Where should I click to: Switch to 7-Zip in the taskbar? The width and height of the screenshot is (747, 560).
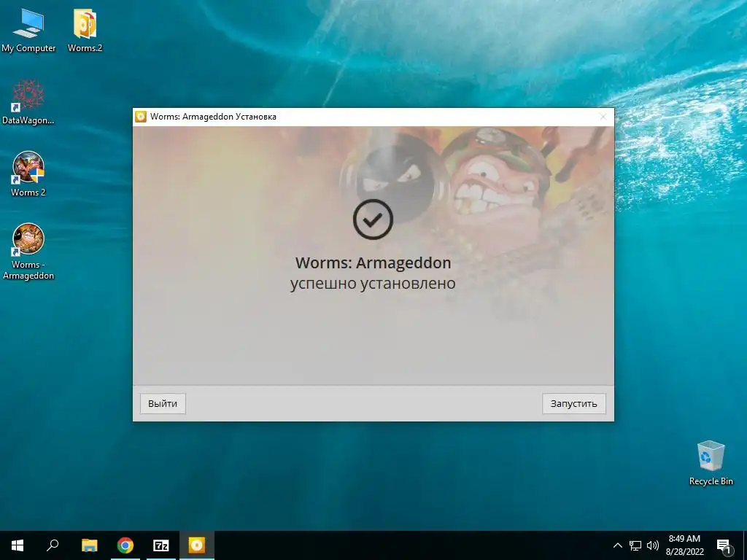click(161, 545)
